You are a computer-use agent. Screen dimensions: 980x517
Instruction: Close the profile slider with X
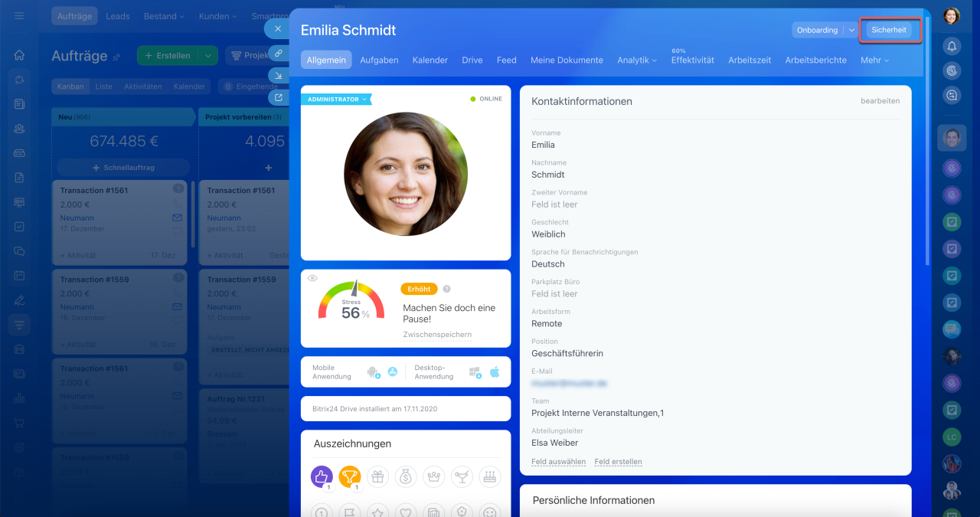(x=278, y=28)
